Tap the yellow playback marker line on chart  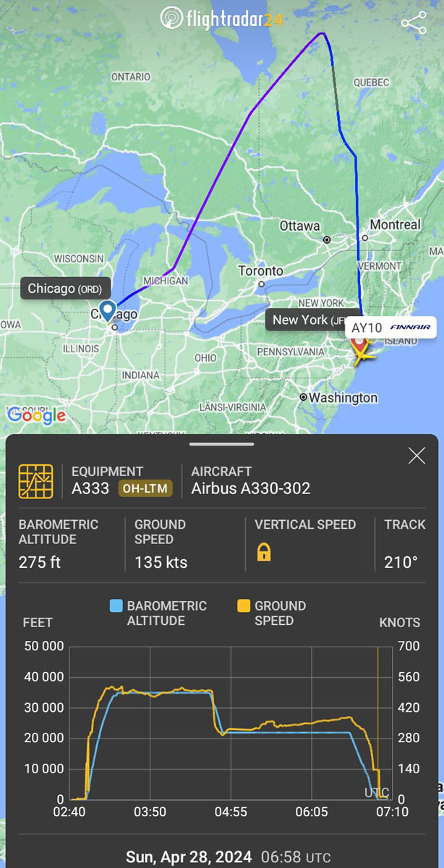378,723
